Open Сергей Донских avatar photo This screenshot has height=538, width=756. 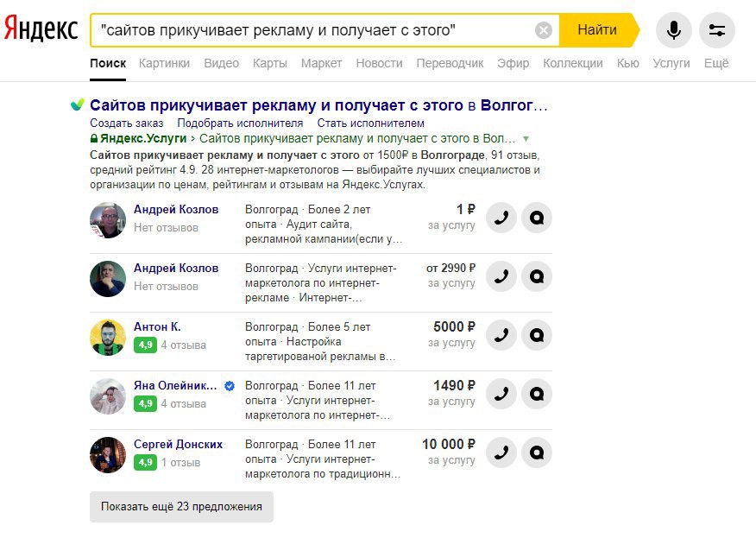[x=108, y=455]
